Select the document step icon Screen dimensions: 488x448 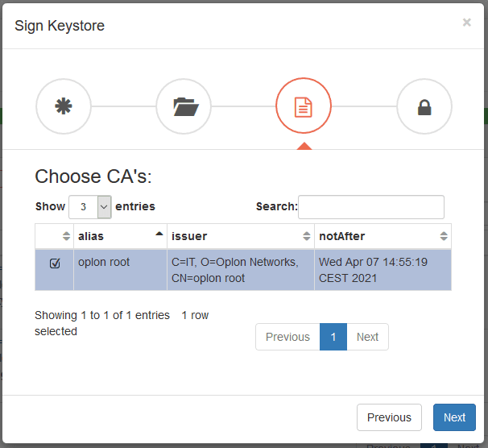[x=304, y=106]
